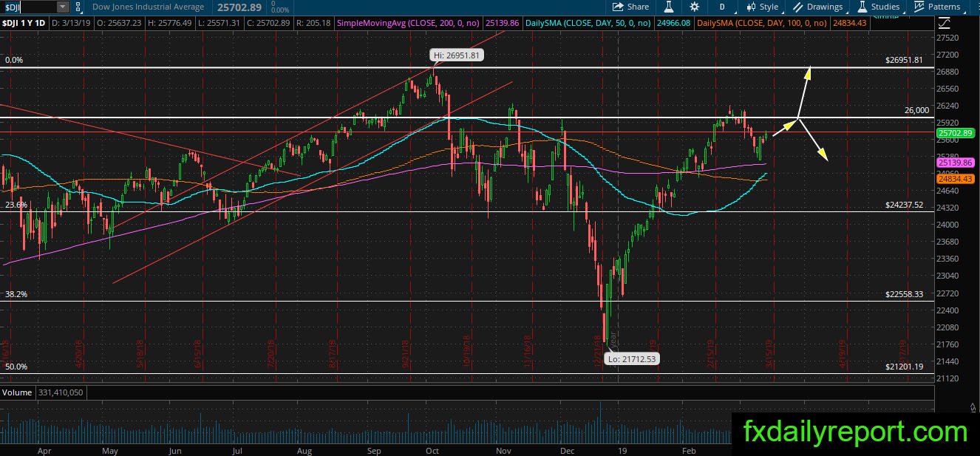Click the 50.0% Fibonacci level label

coord(16,367)
